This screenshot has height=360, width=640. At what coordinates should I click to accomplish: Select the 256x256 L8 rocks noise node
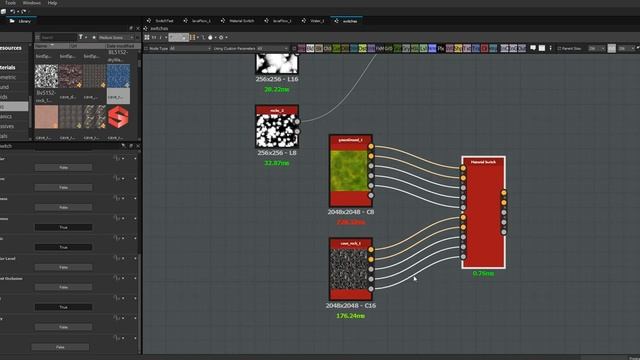tap(277, 127)
